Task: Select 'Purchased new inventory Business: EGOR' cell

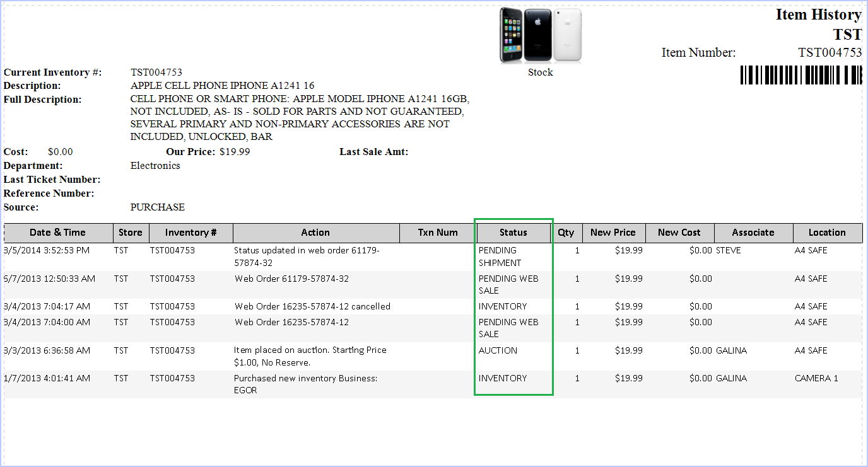Action: point(306,384)
